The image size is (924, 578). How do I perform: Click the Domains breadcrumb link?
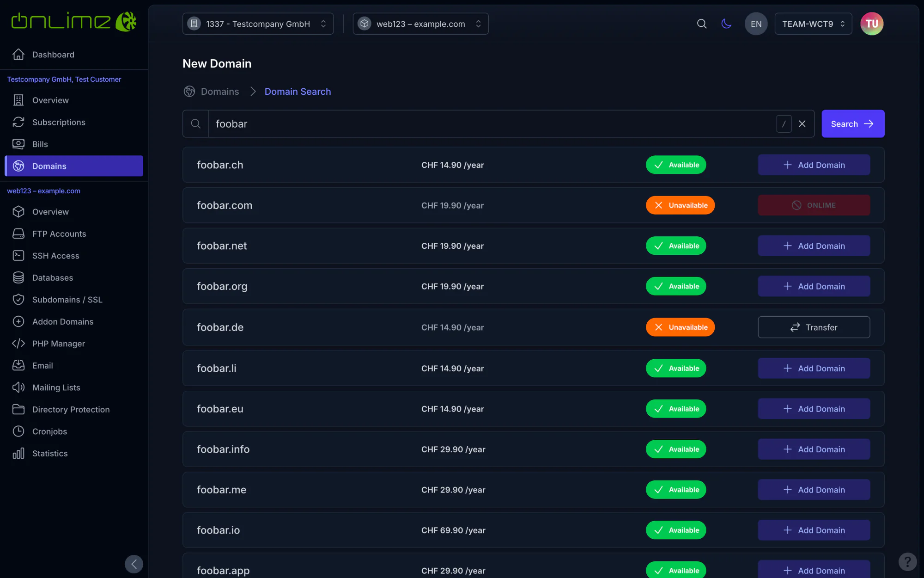[220, 92]
